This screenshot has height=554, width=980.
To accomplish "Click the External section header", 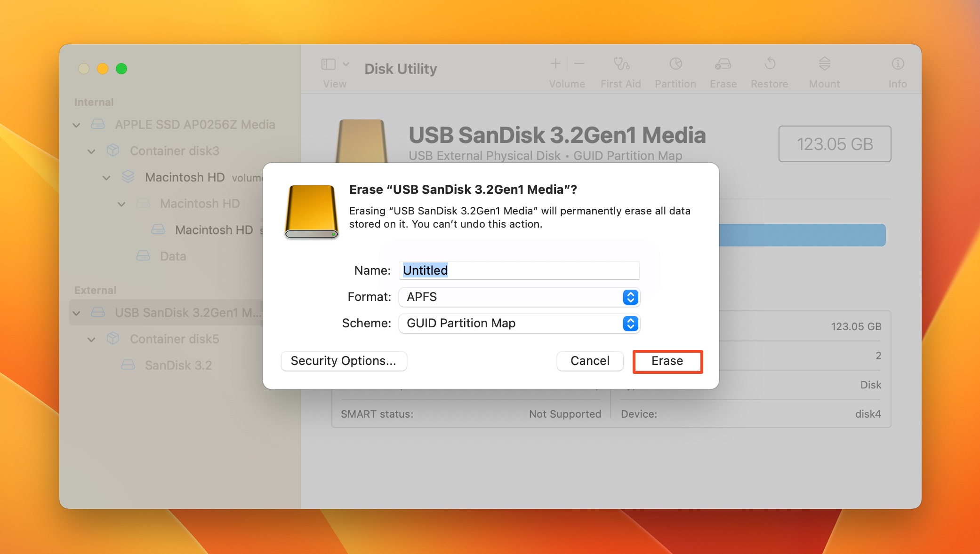I will click(96, 290).
